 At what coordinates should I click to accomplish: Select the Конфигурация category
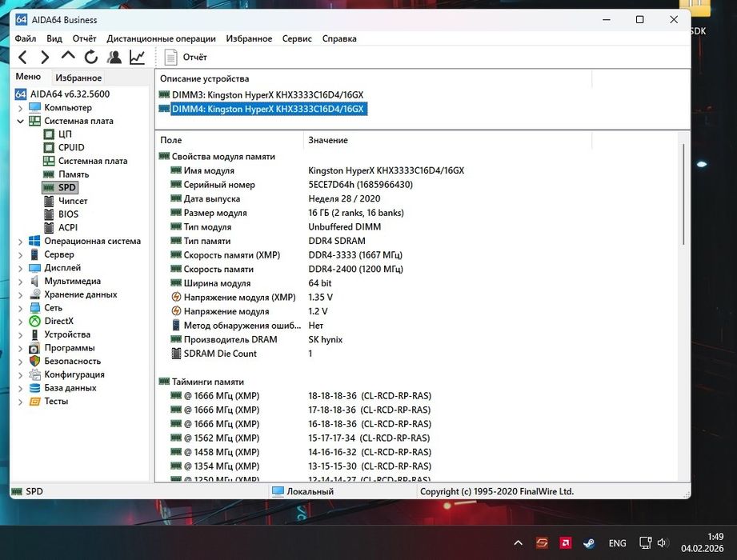(x=74, y=375)
